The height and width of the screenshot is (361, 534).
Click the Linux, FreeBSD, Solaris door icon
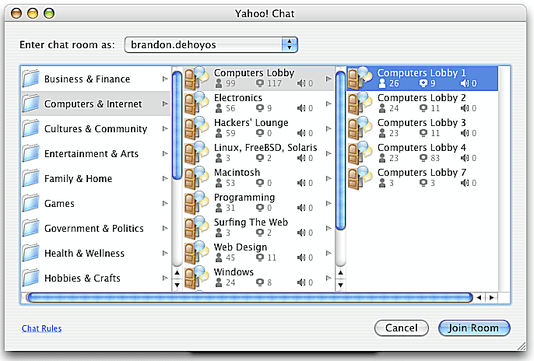pyautogui.click(x=197, y=153)
